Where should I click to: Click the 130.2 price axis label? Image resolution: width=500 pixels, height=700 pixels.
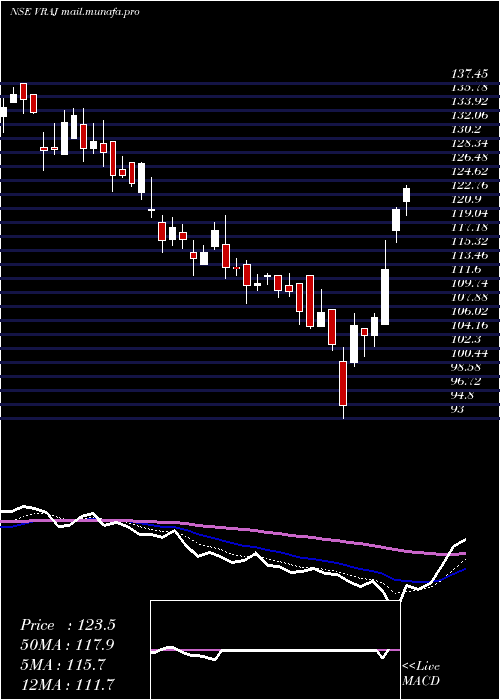[466, 130]
